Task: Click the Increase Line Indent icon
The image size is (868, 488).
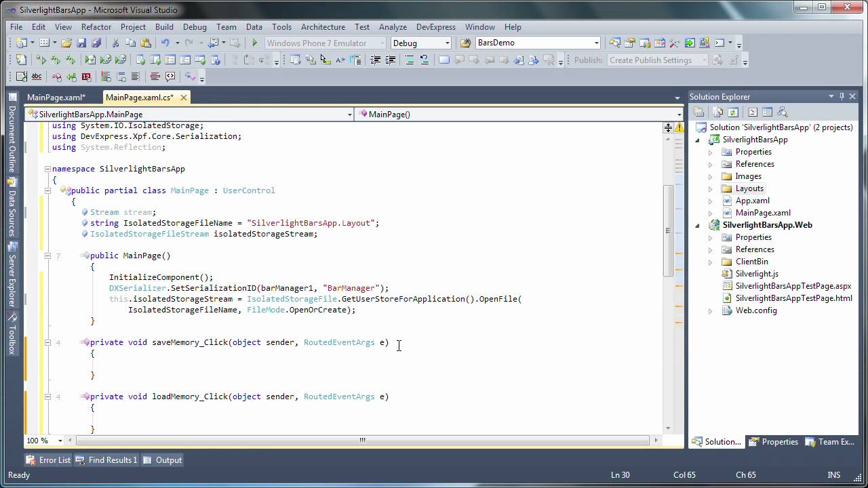Action: [391, 60]
